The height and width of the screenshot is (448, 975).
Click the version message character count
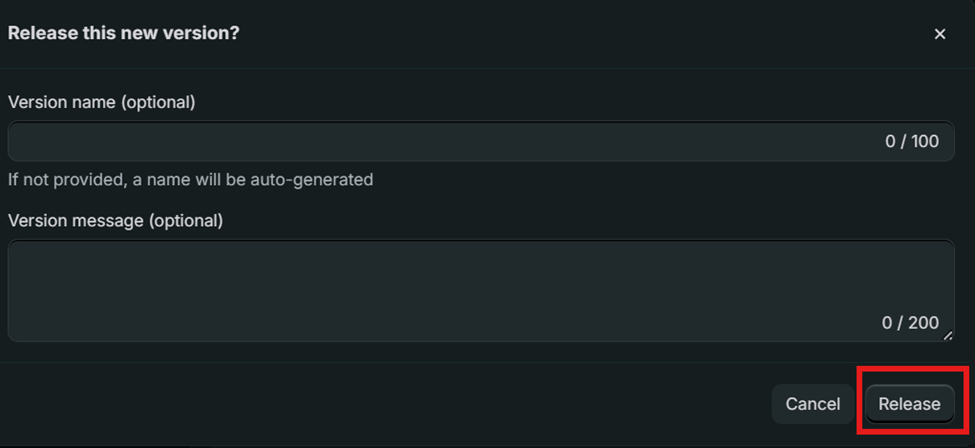click(x=909, y=323)
